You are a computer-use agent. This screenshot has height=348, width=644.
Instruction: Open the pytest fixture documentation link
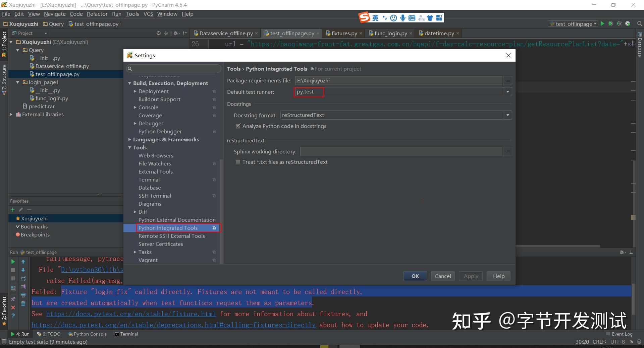[131, 314]
